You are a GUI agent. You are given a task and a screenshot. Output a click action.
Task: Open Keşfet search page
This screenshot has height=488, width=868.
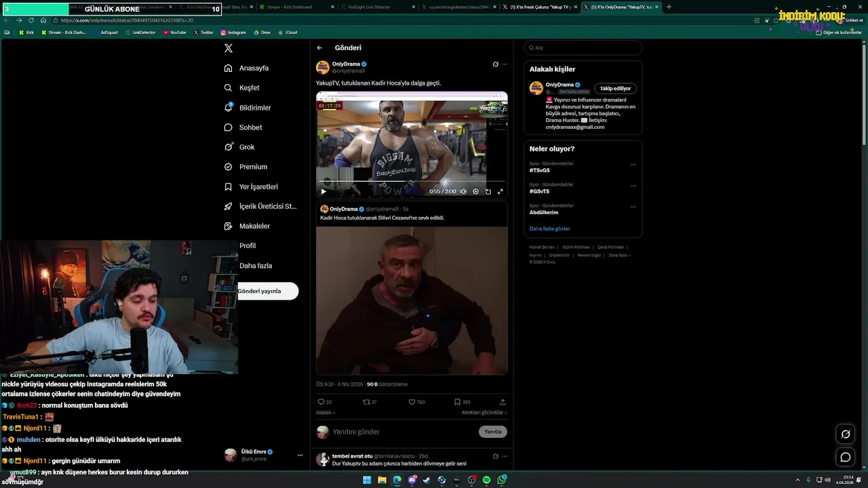tap(242, 87)
